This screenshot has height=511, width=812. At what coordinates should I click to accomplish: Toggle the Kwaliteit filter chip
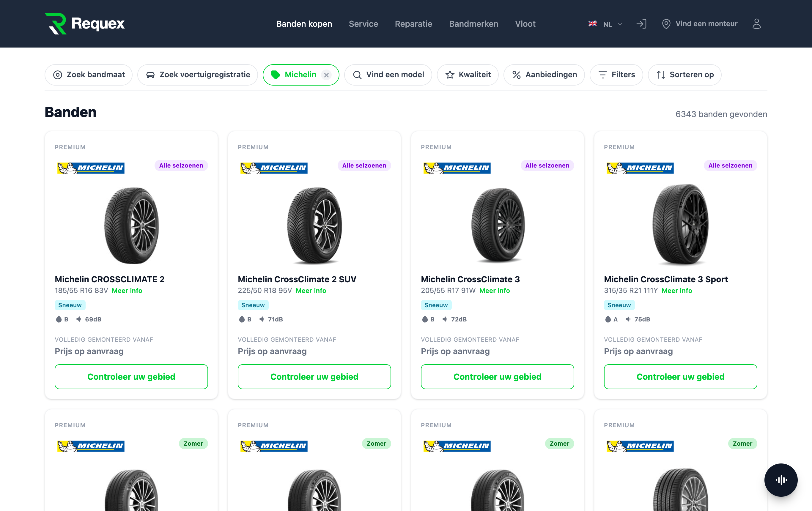coord(468,75)
